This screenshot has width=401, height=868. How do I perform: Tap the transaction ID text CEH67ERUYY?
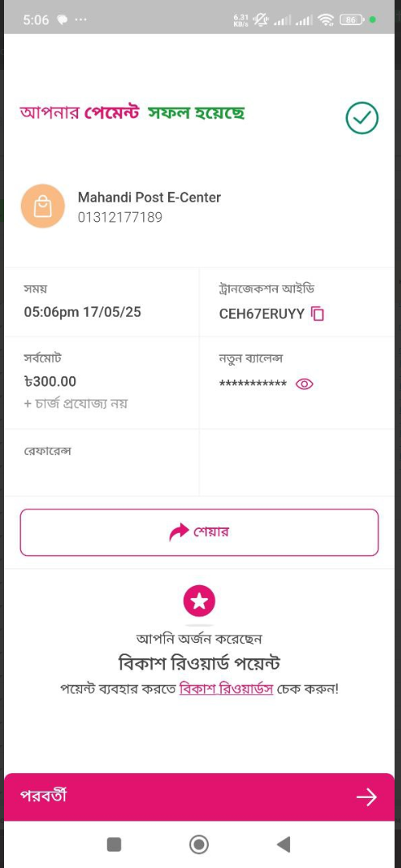[262, 314]
